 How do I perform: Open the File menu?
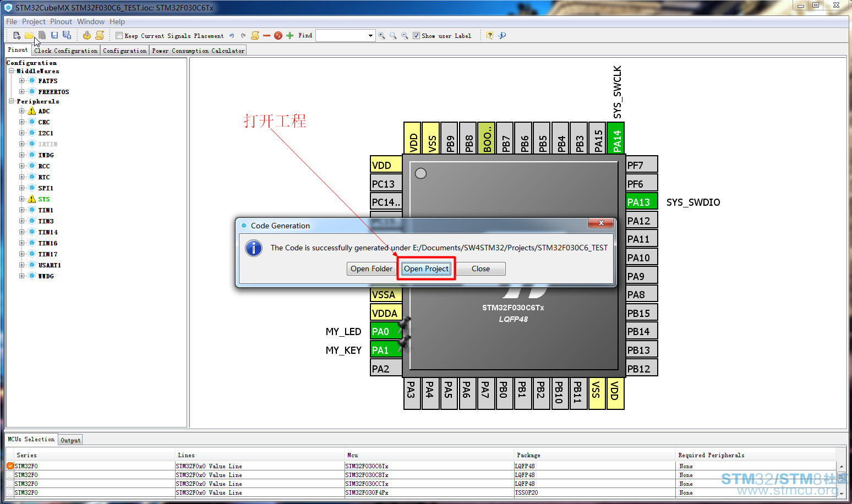point(12,21)
